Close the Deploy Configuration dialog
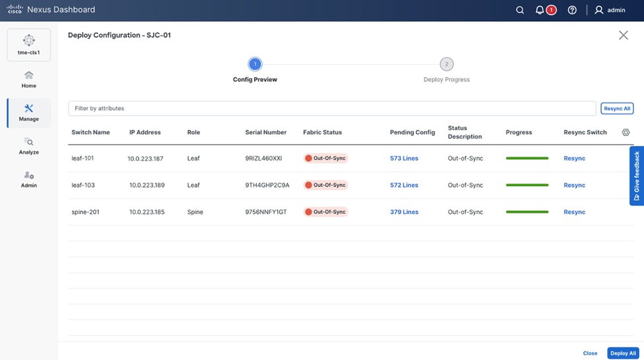644x360 pixels. pos(623,35)
